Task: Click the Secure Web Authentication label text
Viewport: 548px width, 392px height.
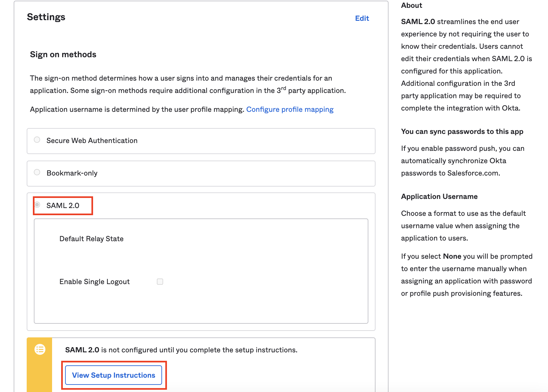Action: pos(92,140)
